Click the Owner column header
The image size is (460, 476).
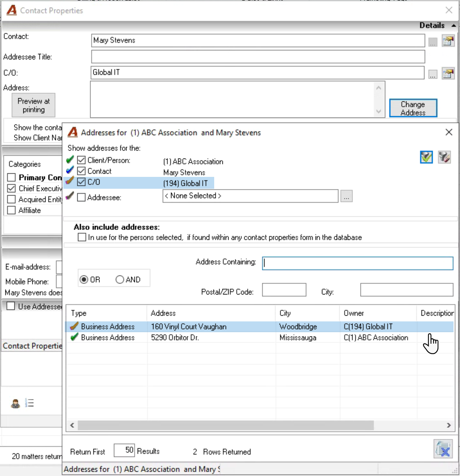coord(378,313)
